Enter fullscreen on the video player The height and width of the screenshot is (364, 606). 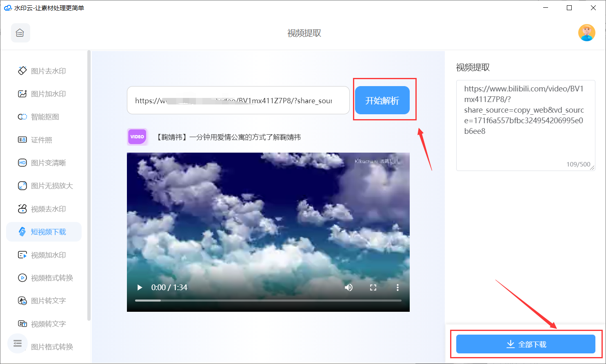click(373, 287)
